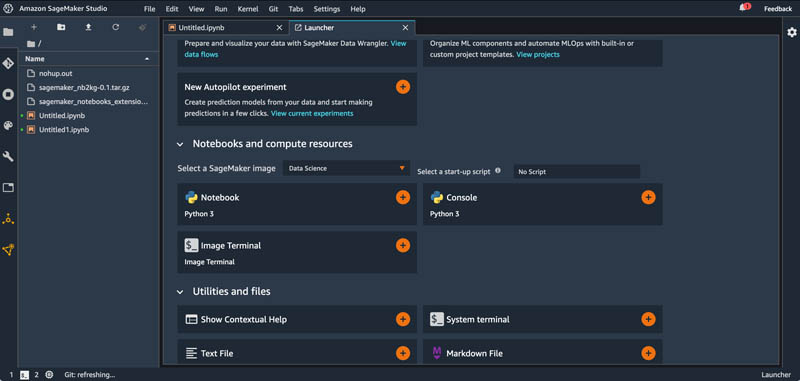Viewport: 800px width, 381px height.
Task: Click the settings gear icon at right
Action: 791,33
